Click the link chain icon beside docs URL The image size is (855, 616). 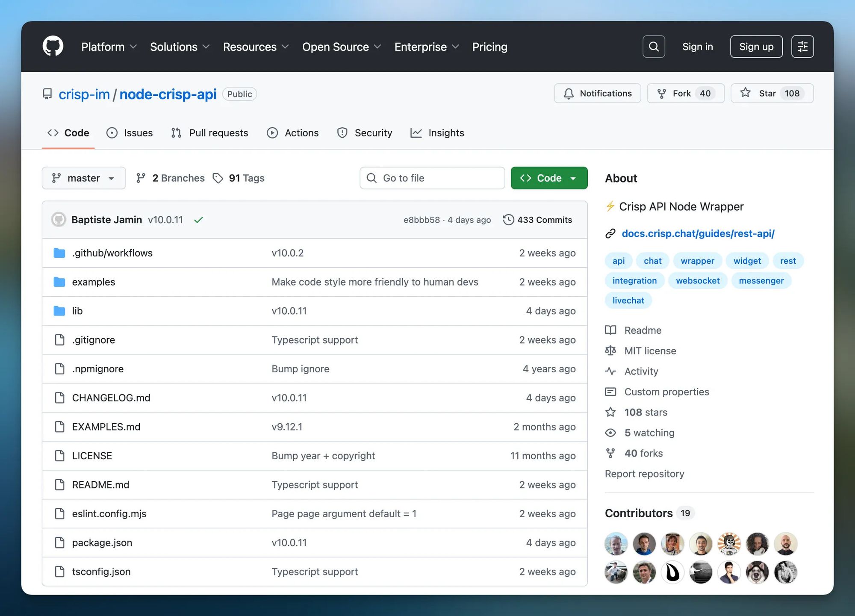[610, 233]
